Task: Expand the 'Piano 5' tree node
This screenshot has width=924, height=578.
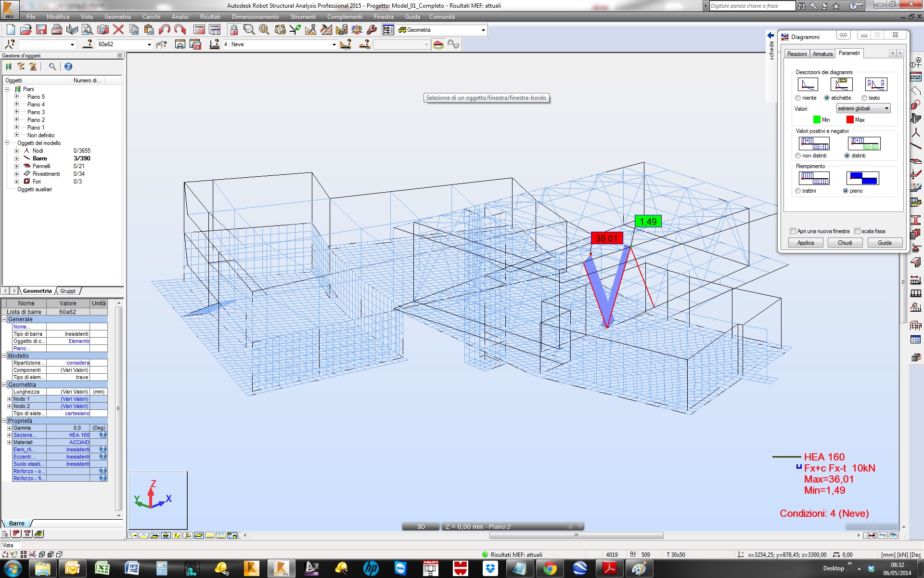Action: (16, 97)
